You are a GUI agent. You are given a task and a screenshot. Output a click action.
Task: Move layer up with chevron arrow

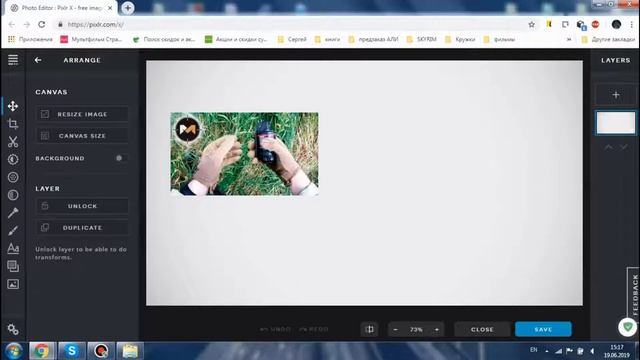pos(608,147)
